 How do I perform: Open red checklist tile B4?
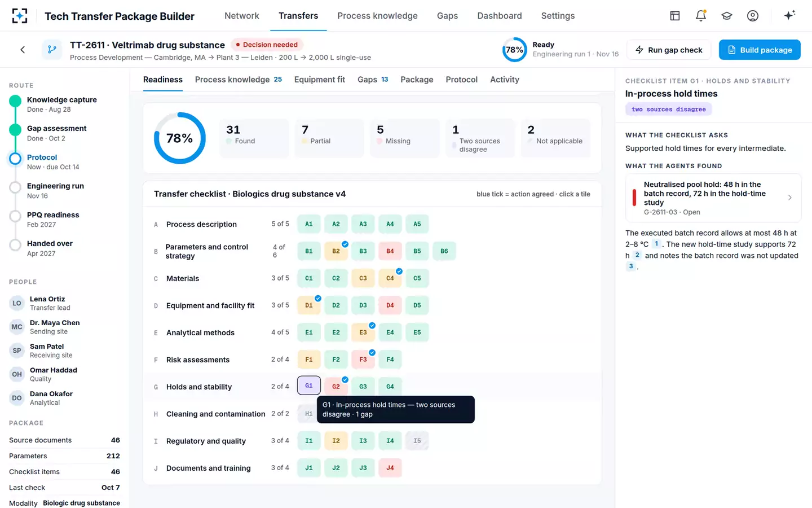coord(390,251)
